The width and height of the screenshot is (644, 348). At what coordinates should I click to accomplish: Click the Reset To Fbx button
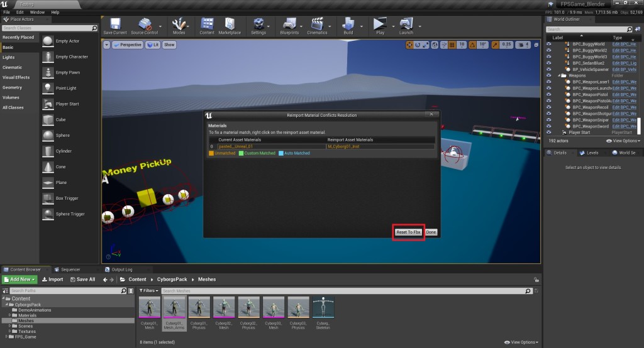pyautogui.click(x=408, y=232)
